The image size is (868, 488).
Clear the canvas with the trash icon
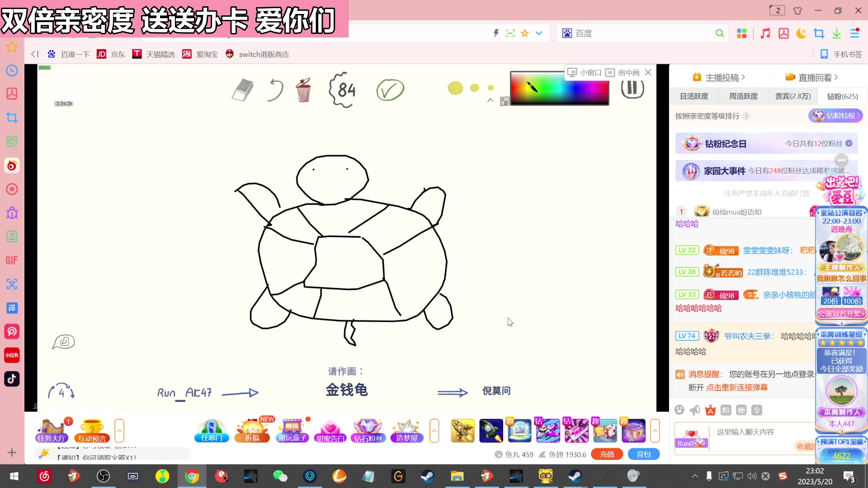coord(303,90)
